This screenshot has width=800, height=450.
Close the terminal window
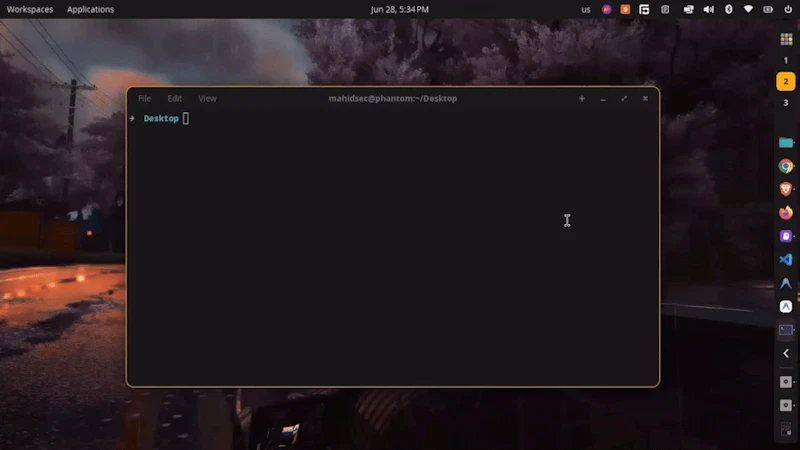click(x=645, y=98)
